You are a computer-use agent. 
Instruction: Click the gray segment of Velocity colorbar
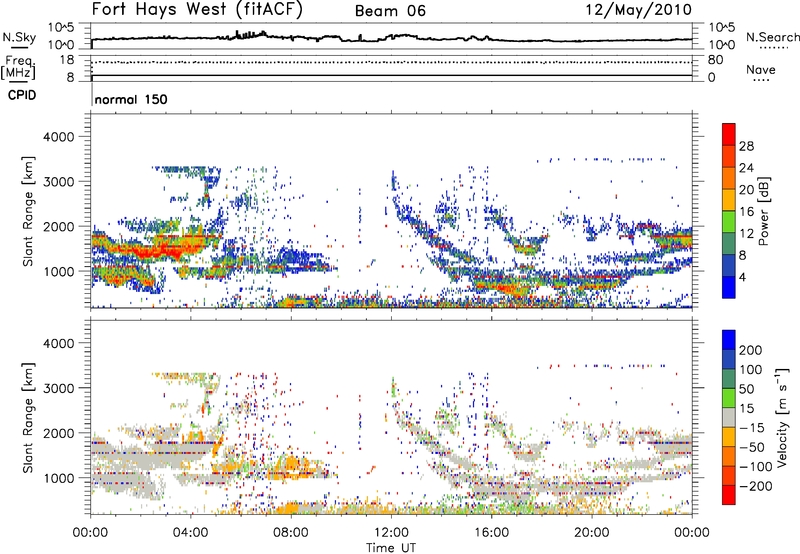(729, 417)
